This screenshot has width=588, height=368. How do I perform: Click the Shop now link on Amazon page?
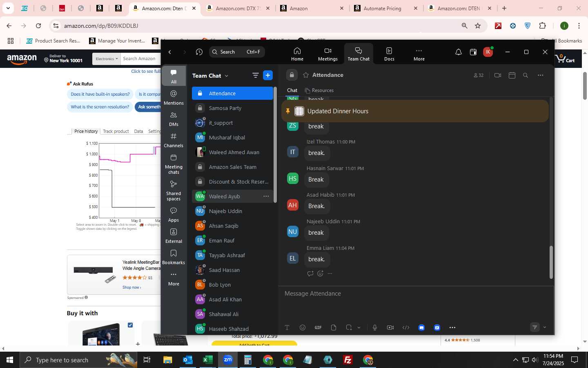[x=131, y=287]
